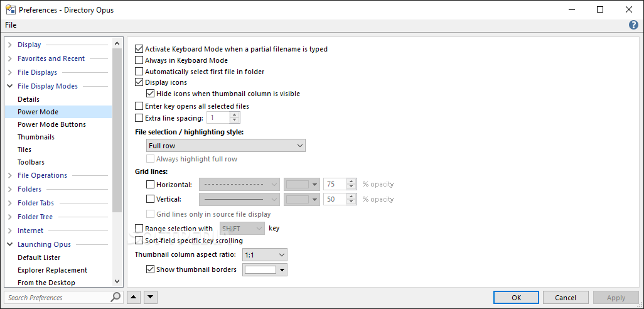
Task: Select the Details page
Action: pos(28,99)
